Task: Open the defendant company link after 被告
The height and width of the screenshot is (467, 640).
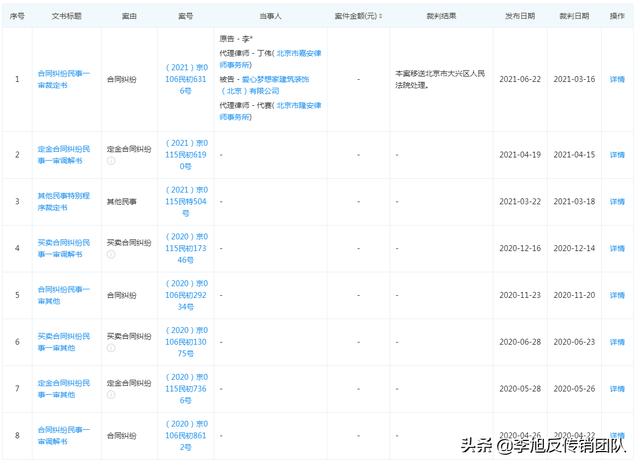Action: (x=264, y=85)
